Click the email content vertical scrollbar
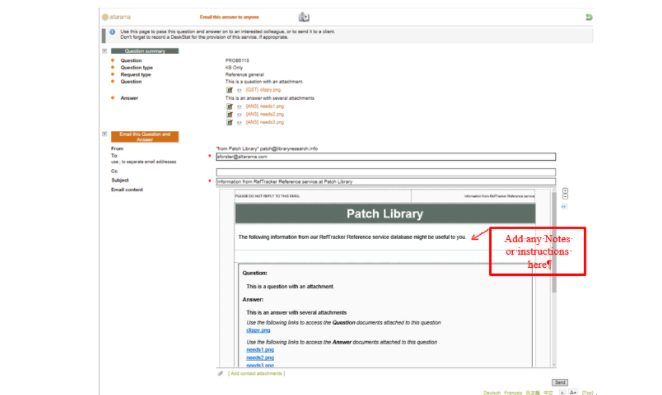662x395 pixels. tap(554, 243)
